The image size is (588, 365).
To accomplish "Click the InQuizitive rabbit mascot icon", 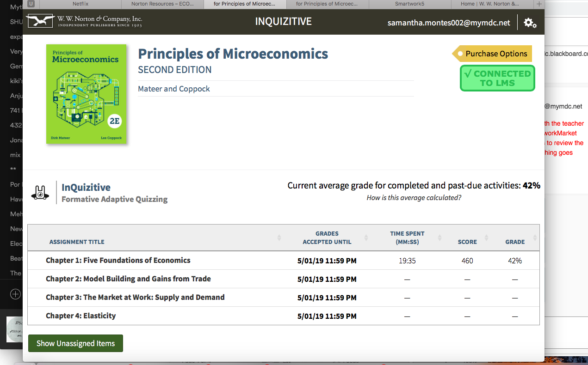I will pyautogui.click(x=40, y=193).
